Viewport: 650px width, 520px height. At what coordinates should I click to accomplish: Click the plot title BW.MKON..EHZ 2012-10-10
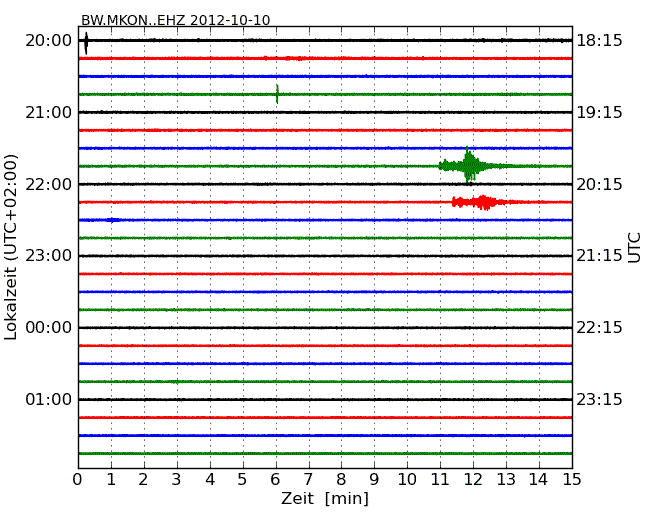(175, 20)
